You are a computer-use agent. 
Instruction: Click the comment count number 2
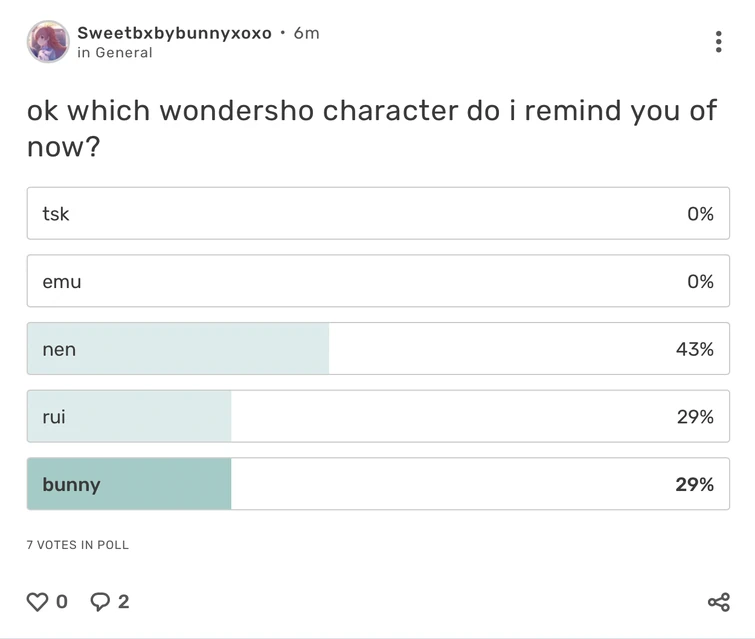[x=124, y=602]
